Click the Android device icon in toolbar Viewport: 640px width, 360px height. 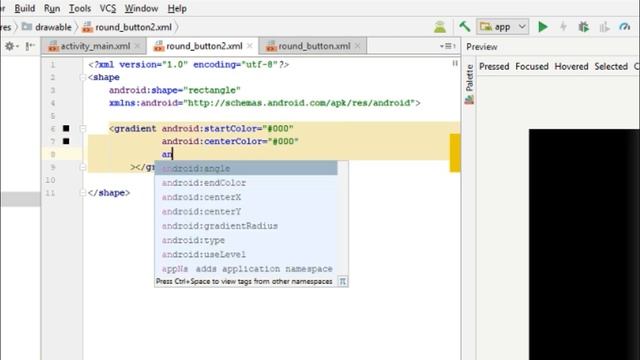[x=440, y=27]
